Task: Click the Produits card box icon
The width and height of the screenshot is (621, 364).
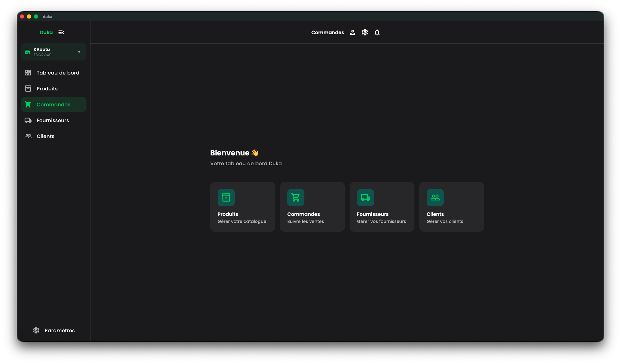Action: click(x=226, y=198)
